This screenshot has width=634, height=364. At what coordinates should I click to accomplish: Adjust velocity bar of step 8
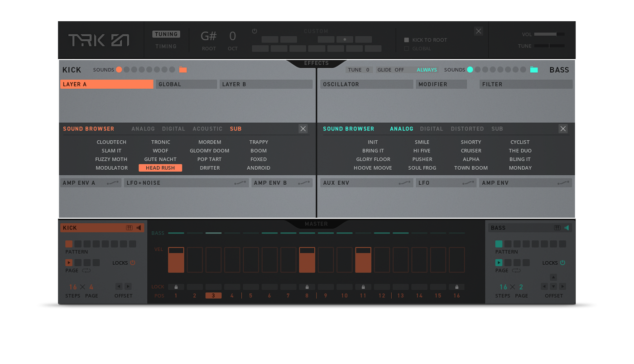coord(307,260)
